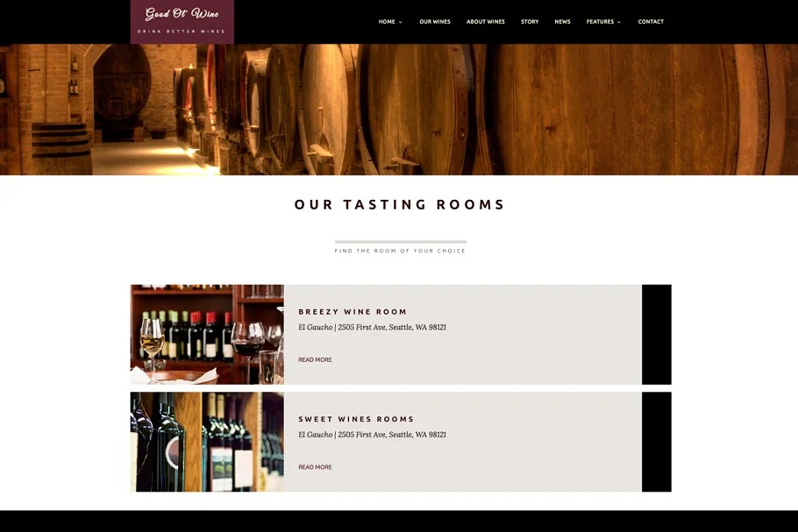The image size is (798, 532).
Task: Open the Our Wines page
Action: pyautogui.click(x=435, y=21)
